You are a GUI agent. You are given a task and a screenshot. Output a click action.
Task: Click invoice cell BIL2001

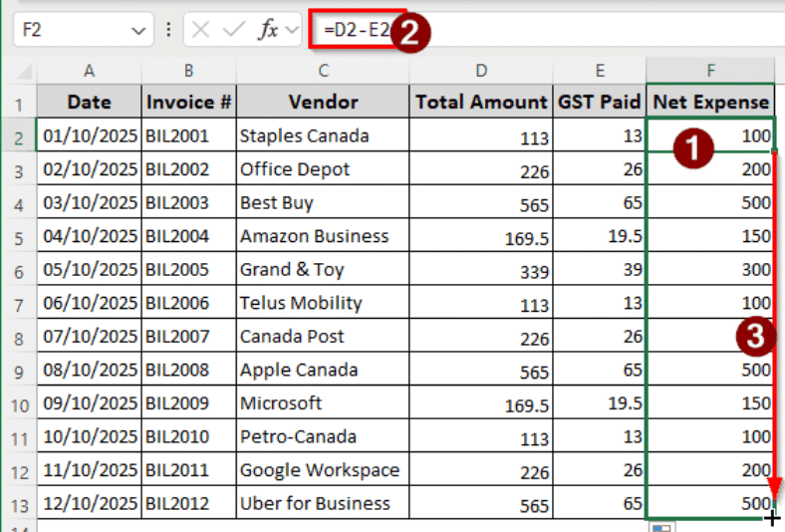pyautogui.click(x=188, y=135)
